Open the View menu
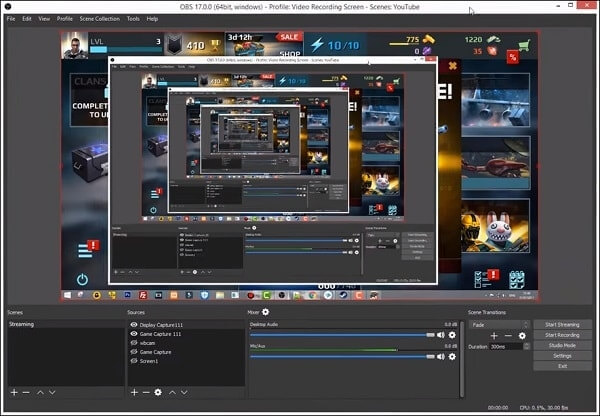This screenshot has width=600, height=416. (x=44, y=19)
